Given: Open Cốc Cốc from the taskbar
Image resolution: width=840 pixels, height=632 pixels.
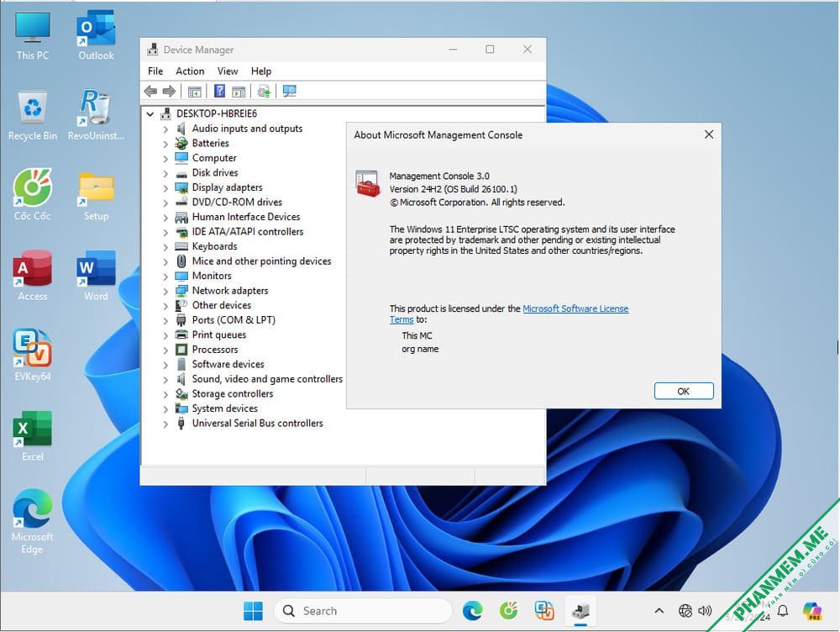Looking at the screenshot, I should click(x=508, y=610).
